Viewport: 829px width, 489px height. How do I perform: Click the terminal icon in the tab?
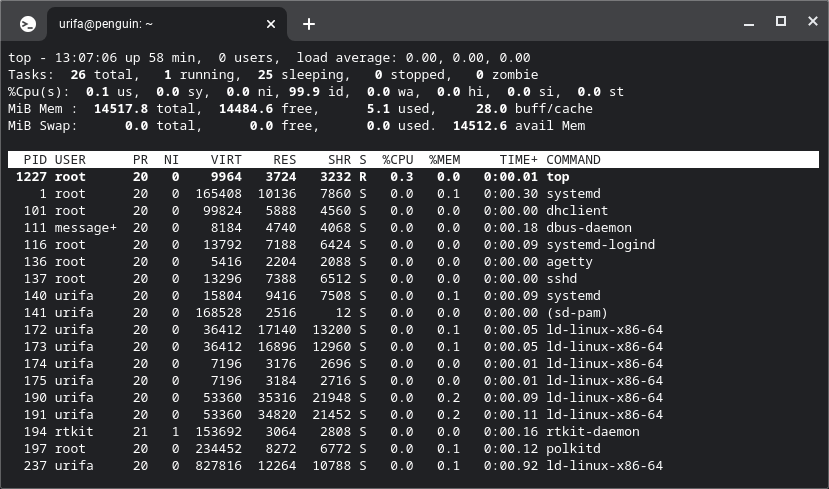[x=29, y=23]
